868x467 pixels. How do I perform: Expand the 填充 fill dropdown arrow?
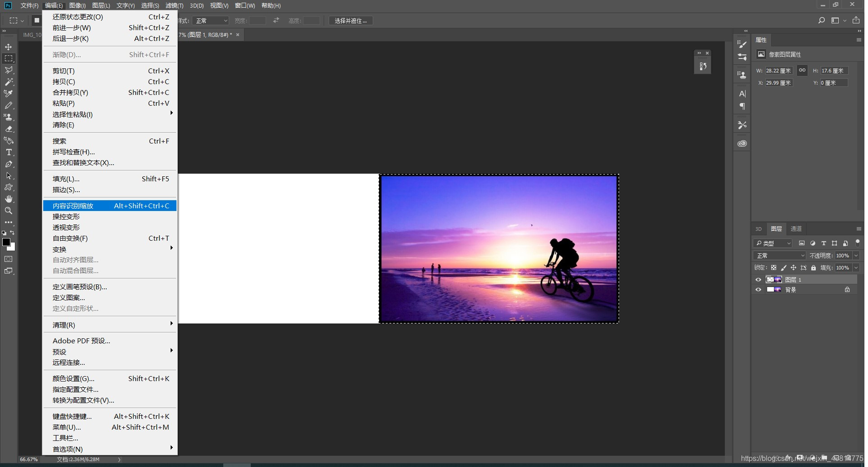tap(856, 268)
